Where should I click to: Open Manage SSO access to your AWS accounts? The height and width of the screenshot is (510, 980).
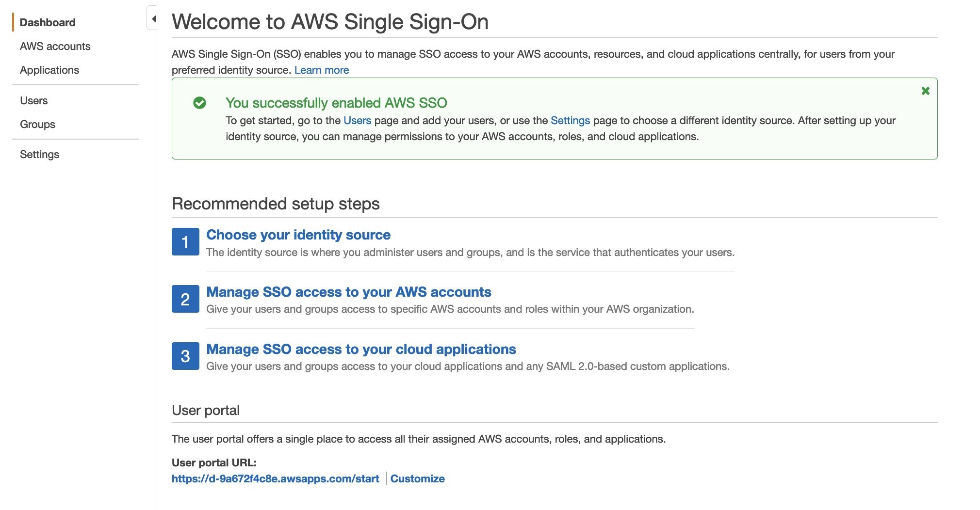[349, 292]
